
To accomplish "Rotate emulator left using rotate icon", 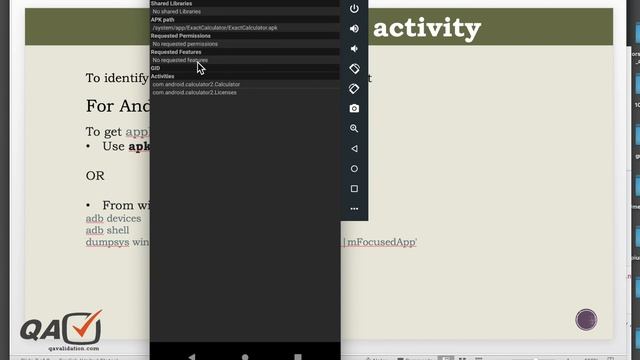I will pyautogui.click(x=354, y=69).
